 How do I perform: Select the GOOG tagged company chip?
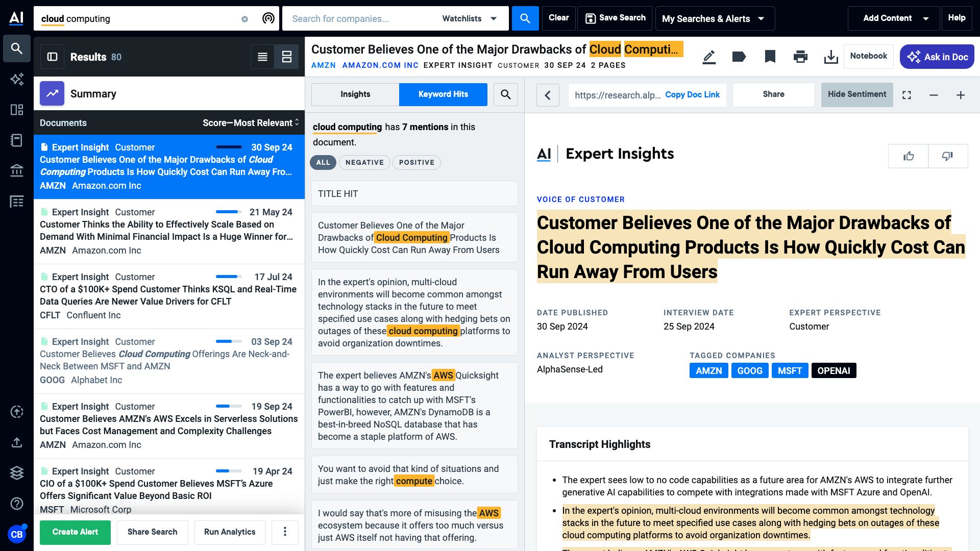(750, 371)
